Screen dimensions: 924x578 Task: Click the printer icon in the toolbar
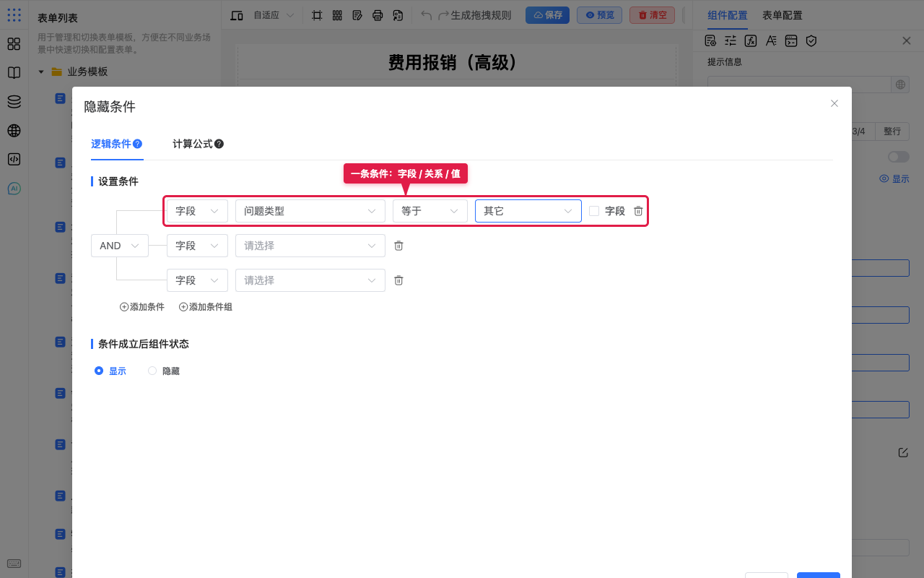click(x=378, y=15)
